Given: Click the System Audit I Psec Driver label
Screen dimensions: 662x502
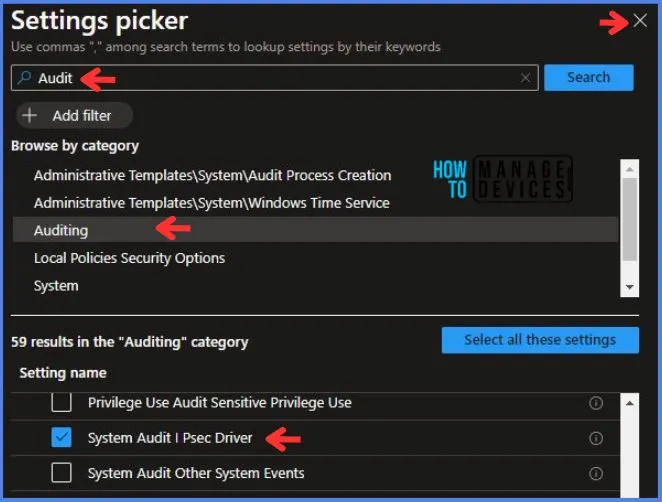Looking at the screenshot, I should tap(170, 438).
